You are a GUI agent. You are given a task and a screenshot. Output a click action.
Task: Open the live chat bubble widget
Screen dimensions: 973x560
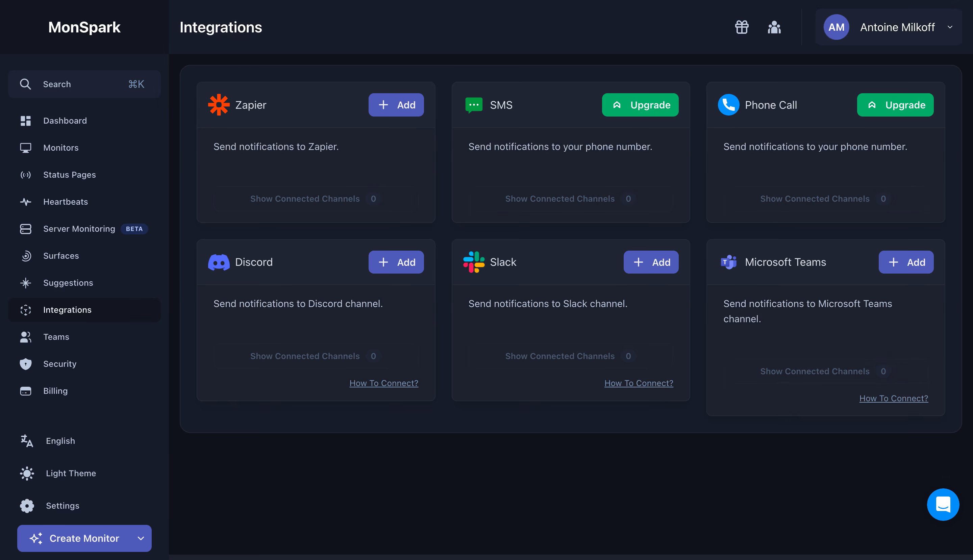click(x=943, y=505)
